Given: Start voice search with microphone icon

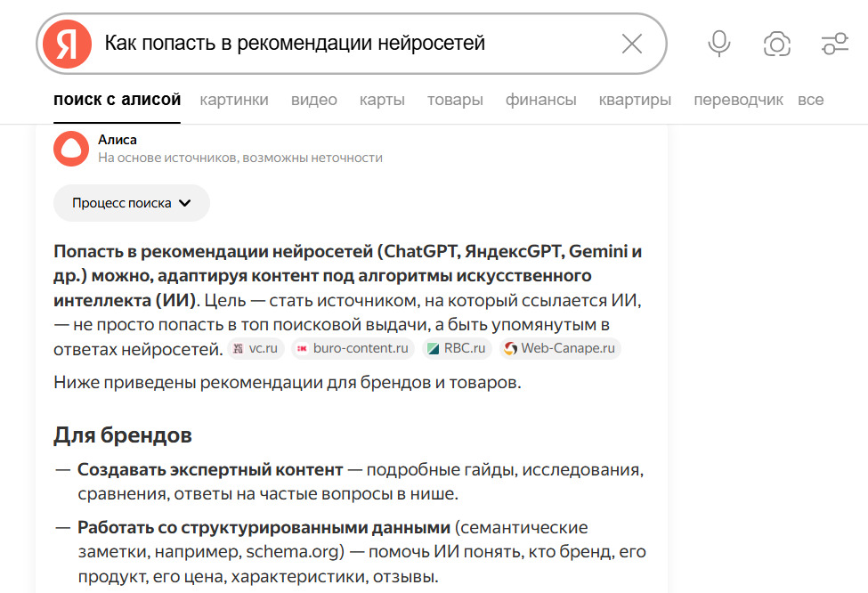Looking at the screenshot, I should point(719,44).
